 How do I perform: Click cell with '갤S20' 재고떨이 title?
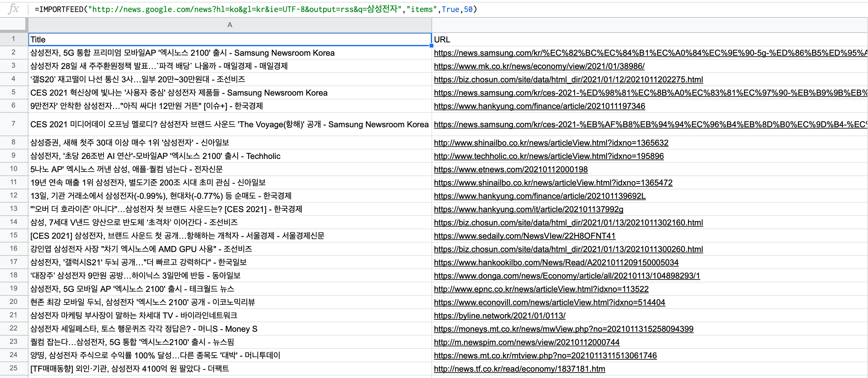coord(138,79)
